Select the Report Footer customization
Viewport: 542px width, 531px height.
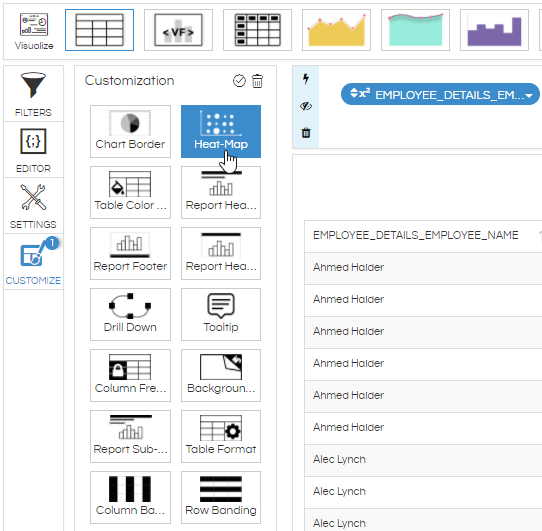130,253
